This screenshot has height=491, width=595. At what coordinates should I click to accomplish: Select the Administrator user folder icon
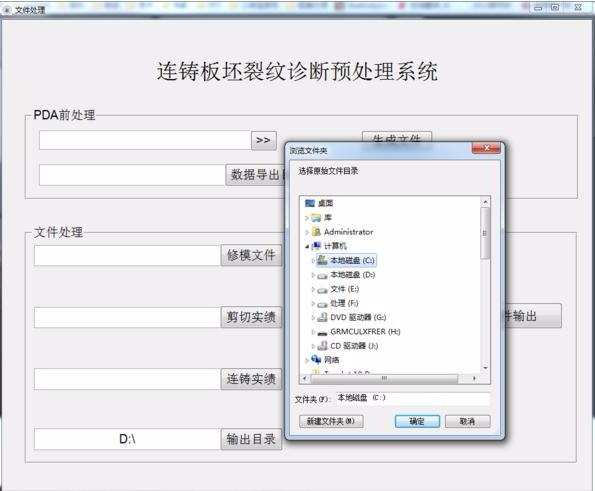(x=316, y=232)
